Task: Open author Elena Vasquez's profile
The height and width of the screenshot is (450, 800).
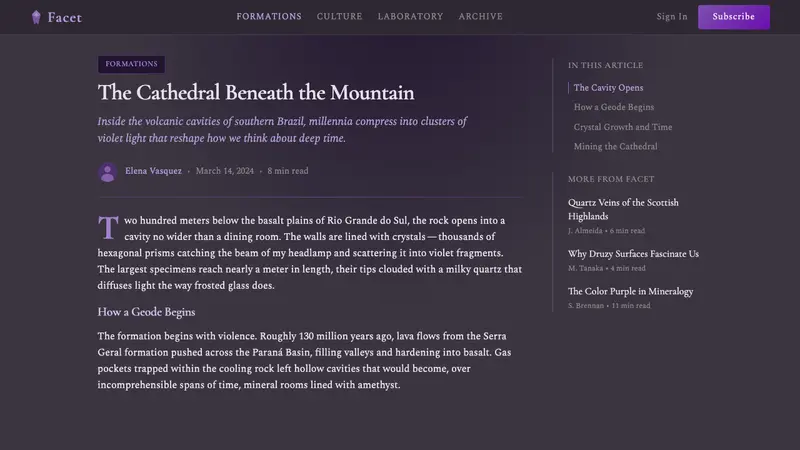Action: (x=153, y=171)
